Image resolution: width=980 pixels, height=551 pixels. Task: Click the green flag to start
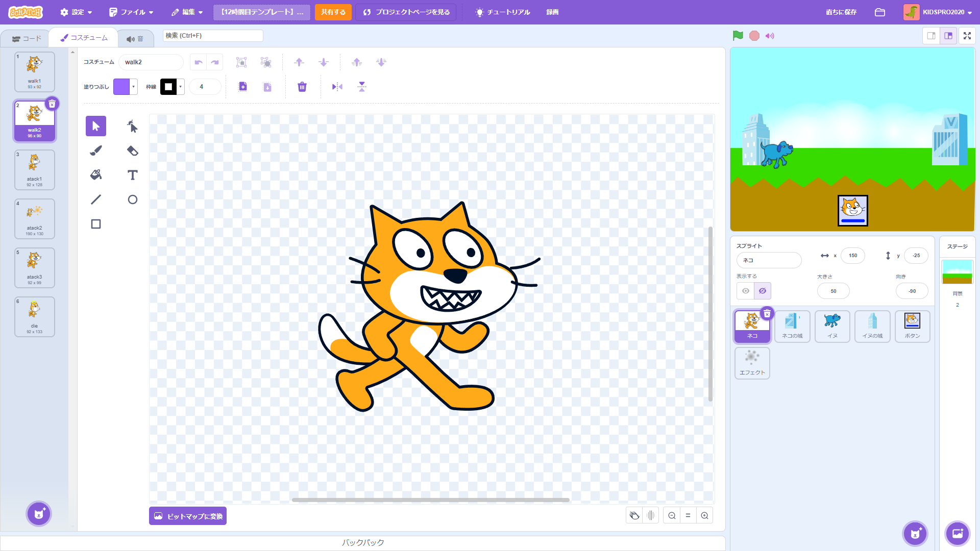click(738, 36)
